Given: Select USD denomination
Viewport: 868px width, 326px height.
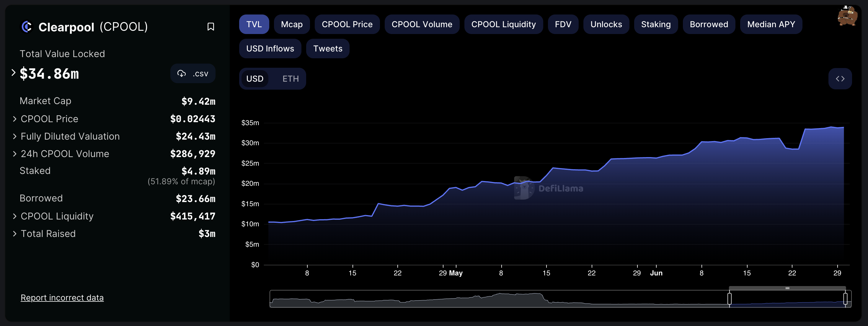Looking at the screenshot, I should pos(255,79).
